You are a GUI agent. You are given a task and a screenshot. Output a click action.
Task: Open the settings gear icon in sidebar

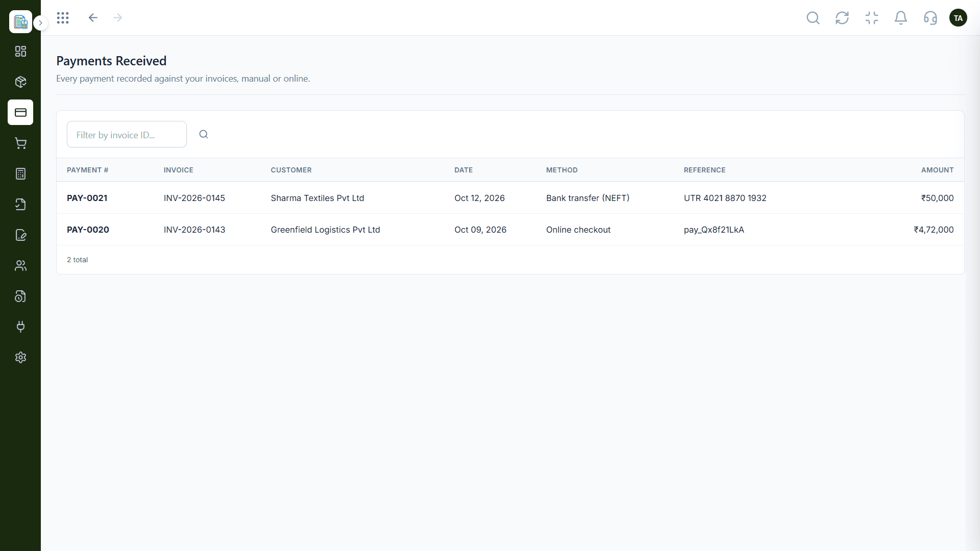coord(20,357)
